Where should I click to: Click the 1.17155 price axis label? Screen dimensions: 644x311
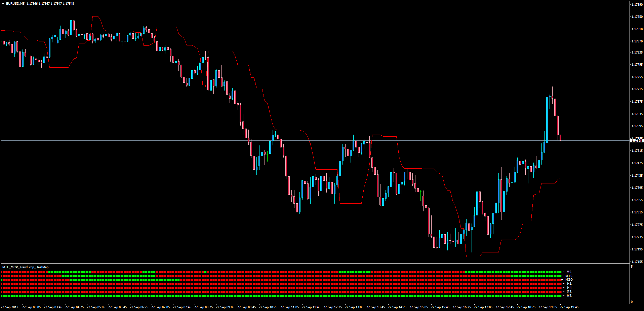[x=637, y=262]
